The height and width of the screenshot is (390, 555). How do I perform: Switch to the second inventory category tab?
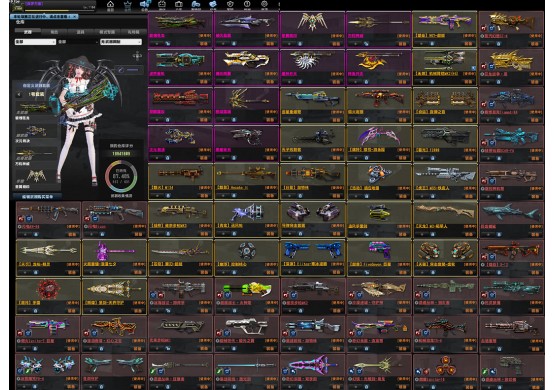click(54, 32)
